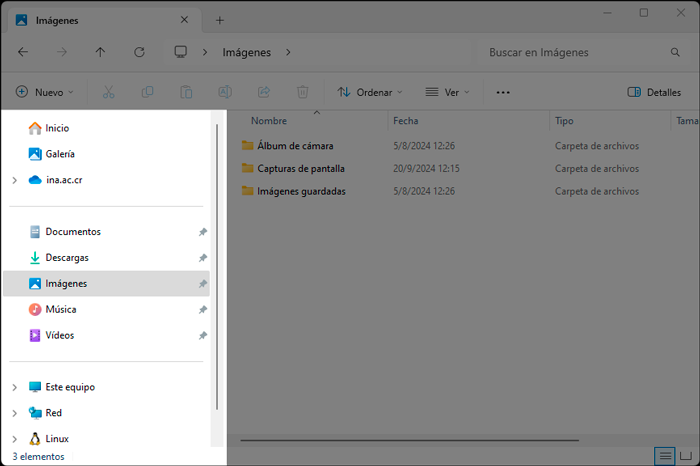Refresh the Imágenes folder view
The width and height of the screenshot is (700, 466).
click(x=139, y=52)
